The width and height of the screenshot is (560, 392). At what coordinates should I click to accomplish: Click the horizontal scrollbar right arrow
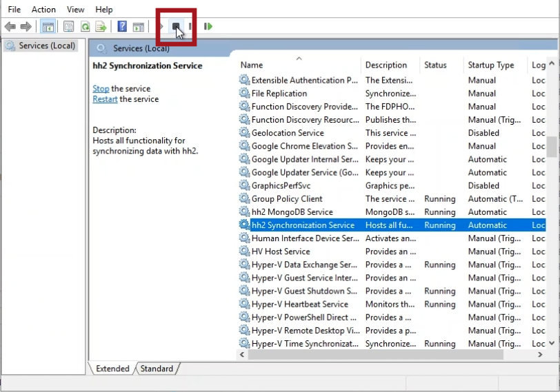(540, 355)
